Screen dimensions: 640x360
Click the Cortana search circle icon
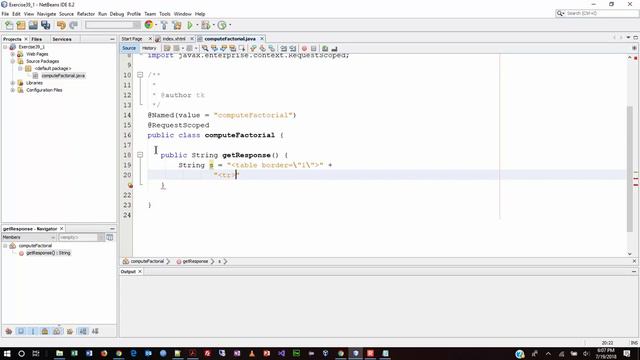(x=21, y=353)
